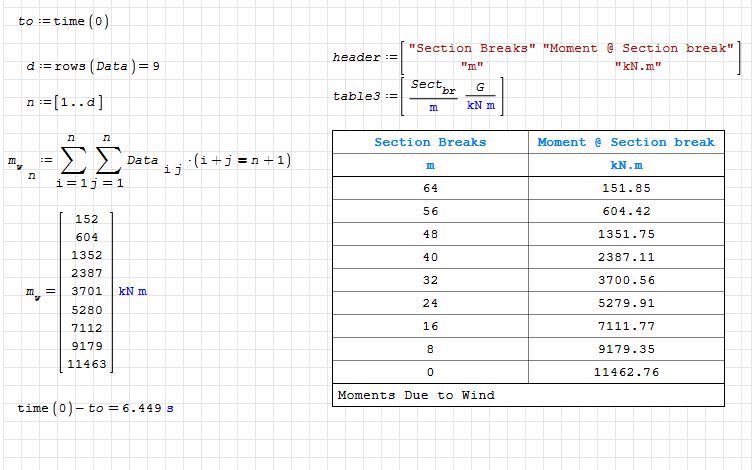Viewport: 756px width, 470px height.
Task: Select the 'd := rows(Data) = 9' expression
Action: [92, 66]
